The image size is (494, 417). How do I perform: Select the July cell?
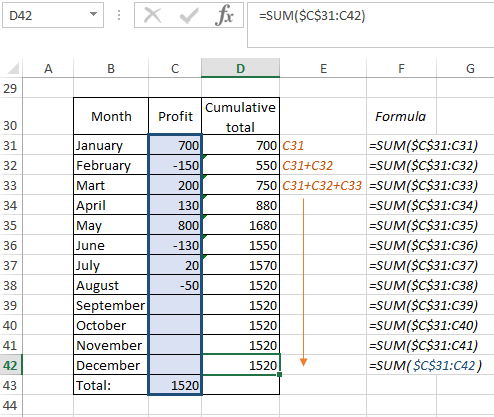coord(111,265)
